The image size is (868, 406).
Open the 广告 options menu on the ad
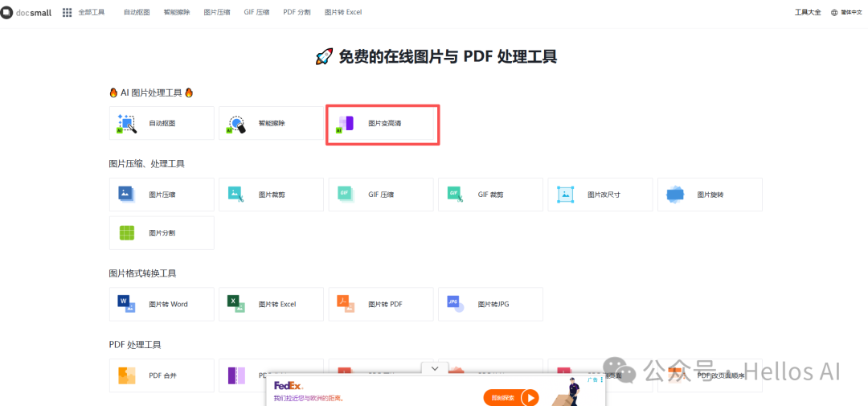[x=595, y=380]
